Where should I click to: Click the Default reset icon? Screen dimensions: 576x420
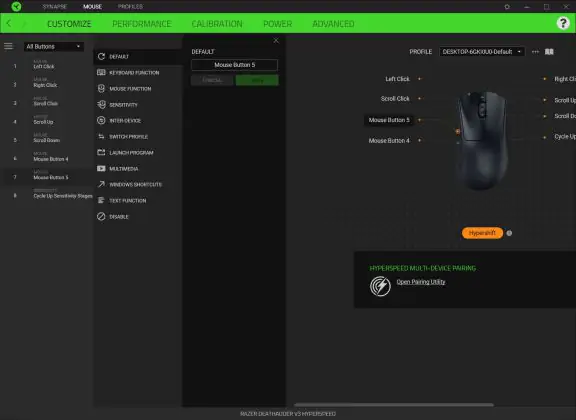[x=101, y=56]
